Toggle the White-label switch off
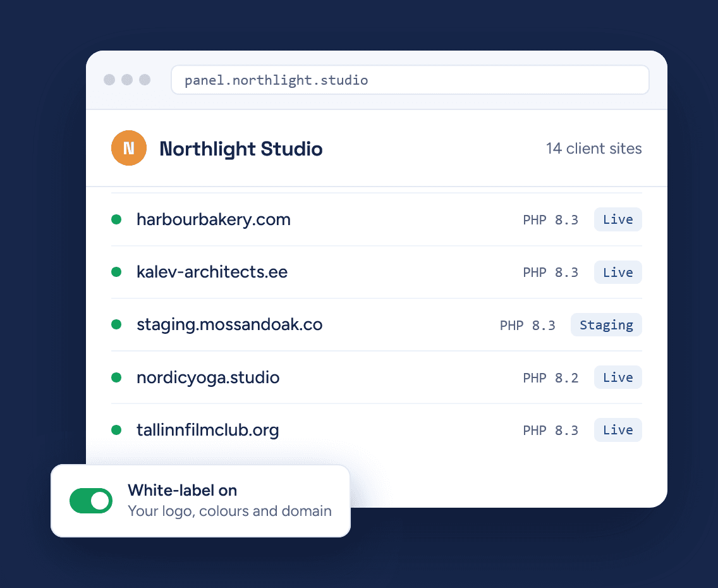Image resolution: width=718 pixels, height=588 pixels. [91, 501]
